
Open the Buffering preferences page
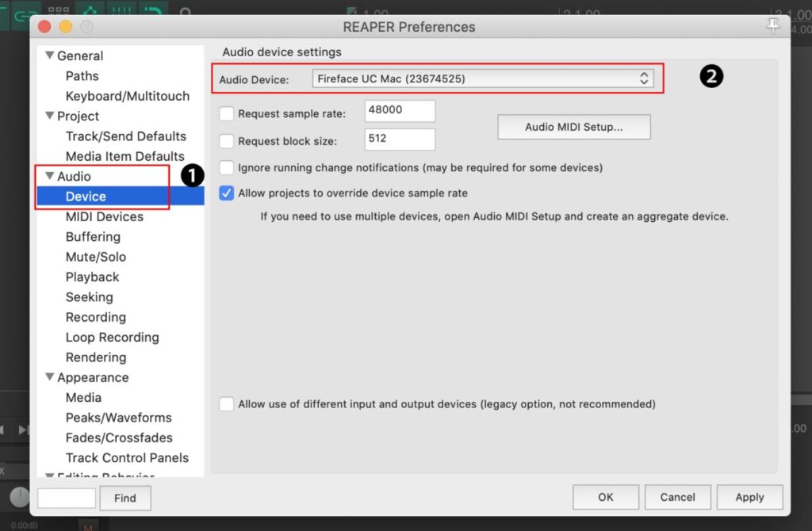point(93,236)
